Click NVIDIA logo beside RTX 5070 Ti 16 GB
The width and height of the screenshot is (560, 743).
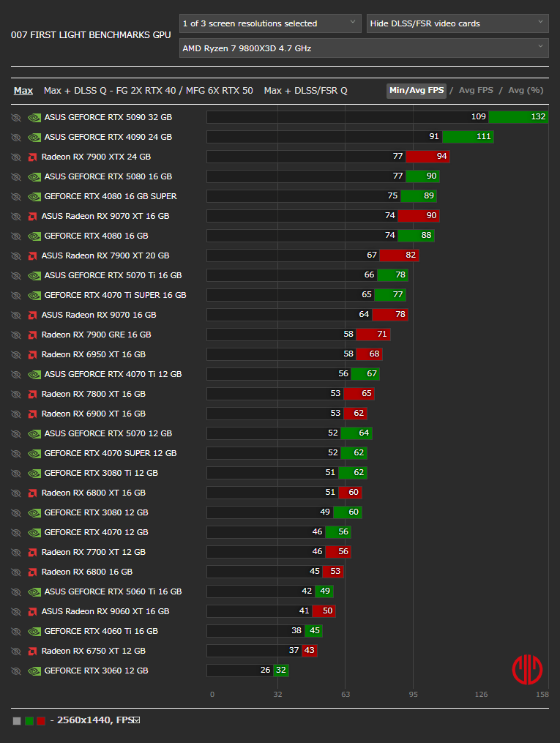[x=34, y=276]
